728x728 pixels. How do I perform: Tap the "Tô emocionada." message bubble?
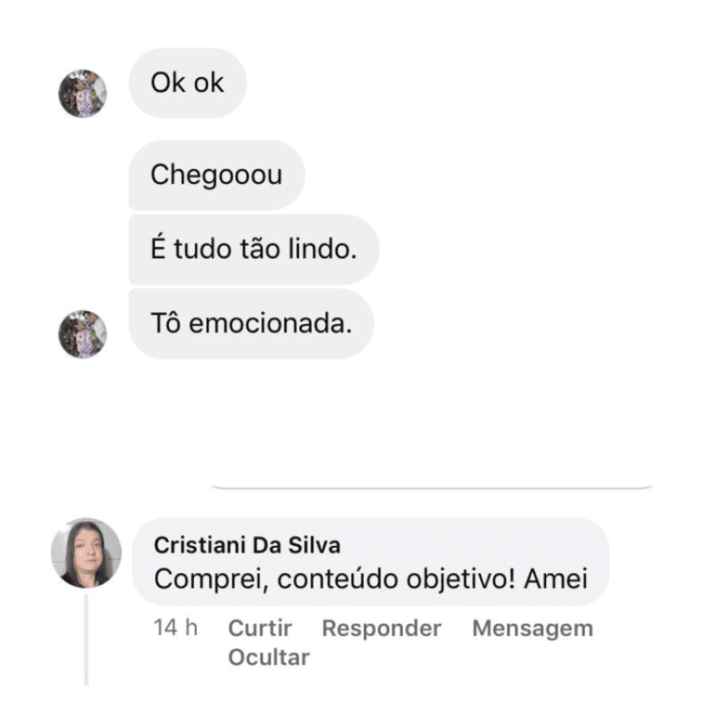pyautogui.click(x=252, y=323)
